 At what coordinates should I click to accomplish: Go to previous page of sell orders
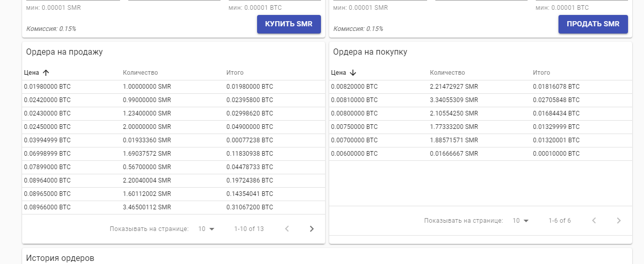[x=287, y=228]
